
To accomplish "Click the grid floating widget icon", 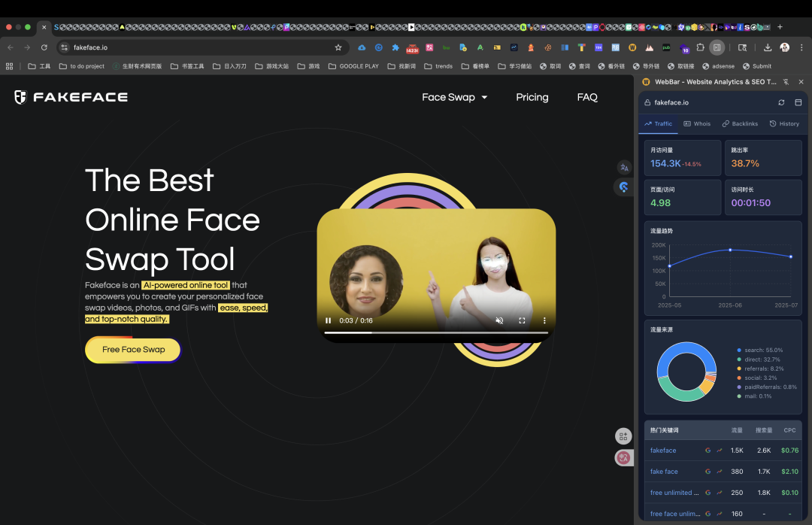I will 623,436.
